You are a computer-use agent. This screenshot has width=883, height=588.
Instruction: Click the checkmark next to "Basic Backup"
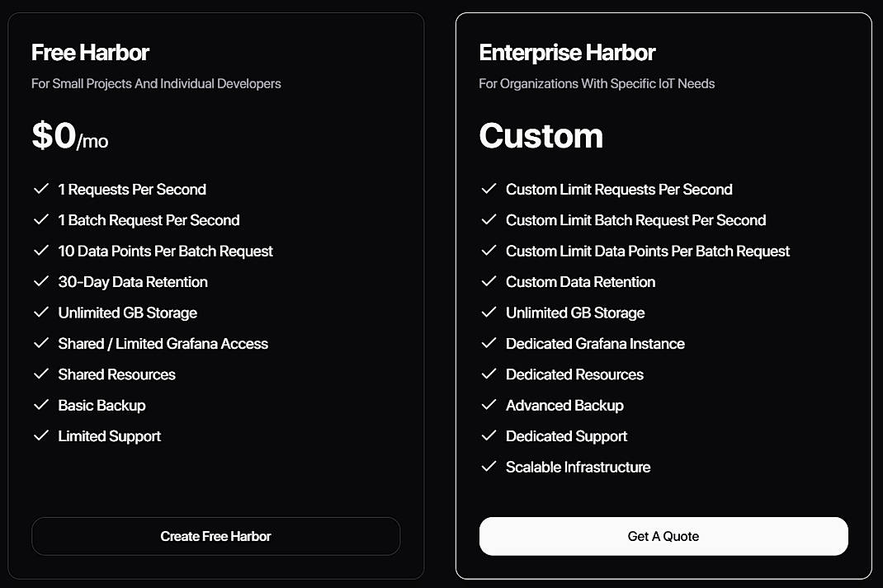point(41,405)
